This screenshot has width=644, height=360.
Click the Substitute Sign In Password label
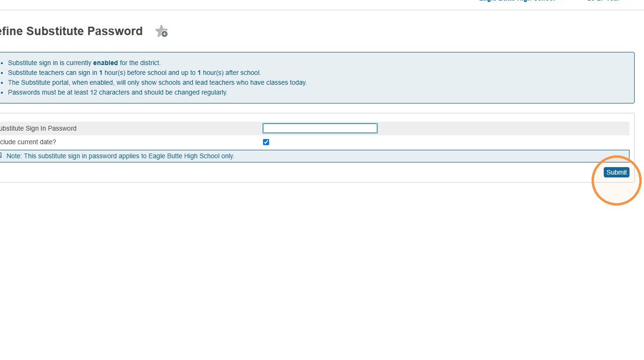click(38, 128)
